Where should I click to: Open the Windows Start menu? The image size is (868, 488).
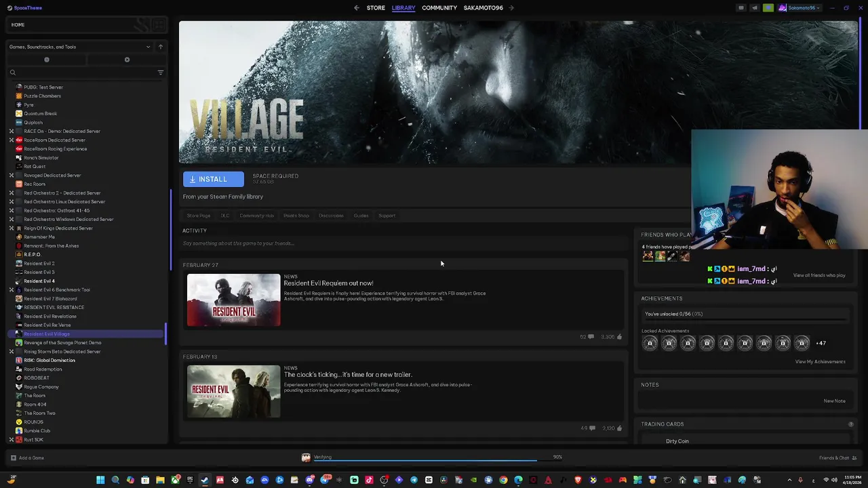point(100,480)
